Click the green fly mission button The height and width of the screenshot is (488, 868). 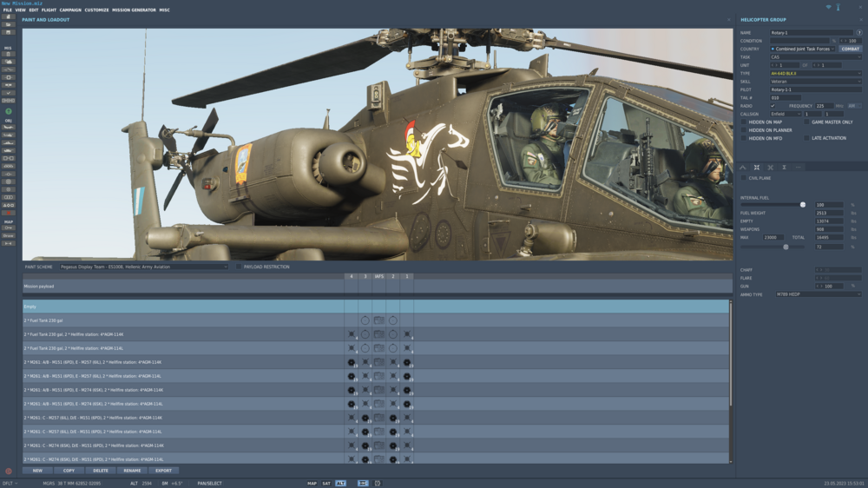pos(9,111)
